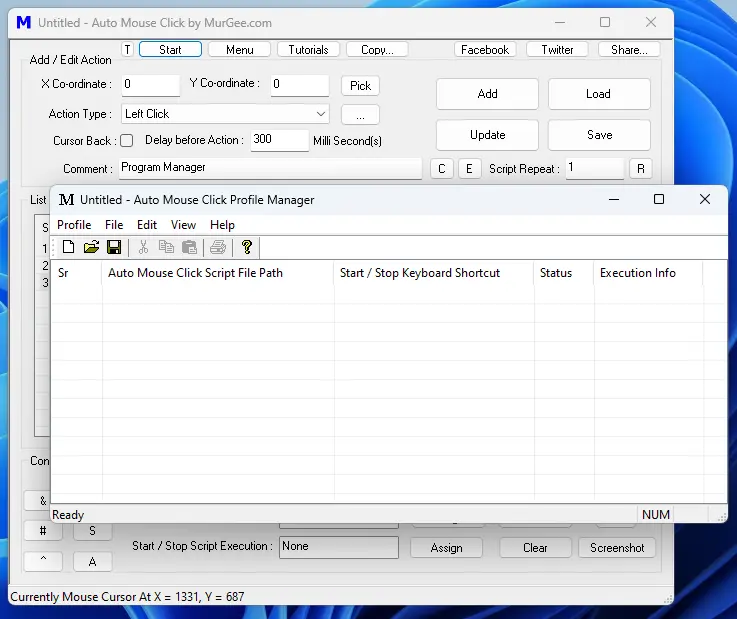Click the # button at bottom left
This screenshot has width=737, height=619.
click(x=43, y=531)
